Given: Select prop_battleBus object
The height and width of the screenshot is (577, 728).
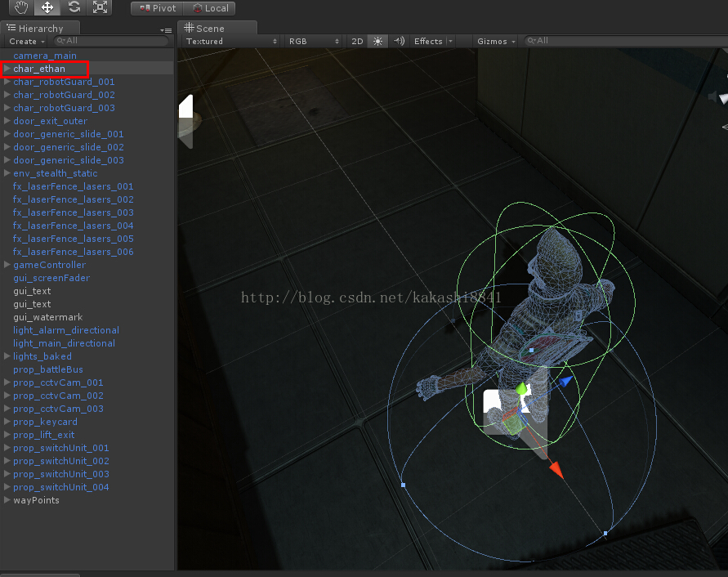Looking at the screenshot, I should [48, 369].
